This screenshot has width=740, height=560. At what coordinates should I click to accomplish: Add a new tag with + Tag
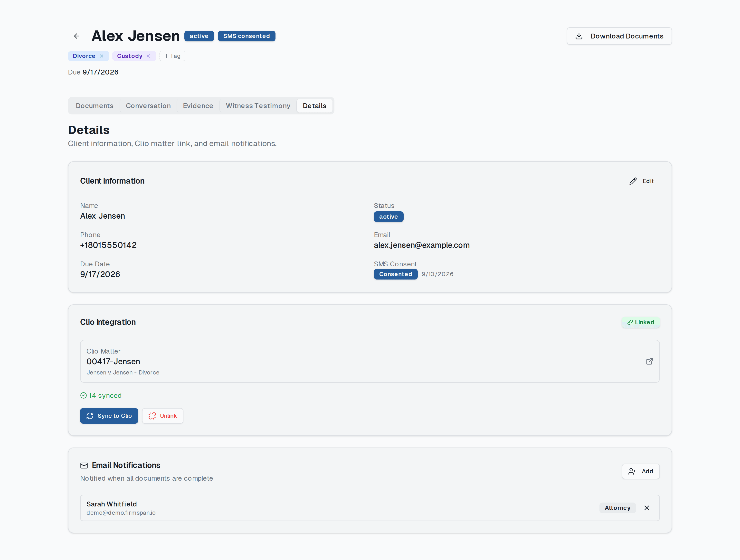point(172,56)
